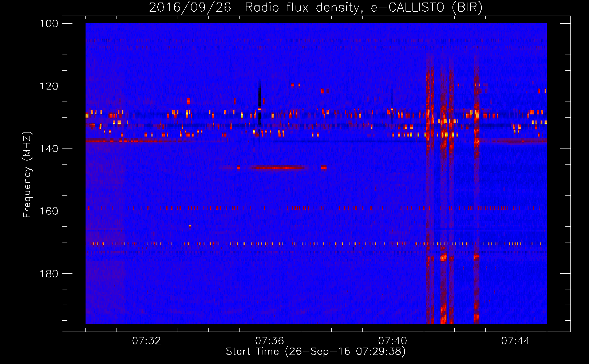The width and height of the screenshot is (589, 364).
Task: Select the 140 frequency tick label
Action: click(x=49, y=149)
